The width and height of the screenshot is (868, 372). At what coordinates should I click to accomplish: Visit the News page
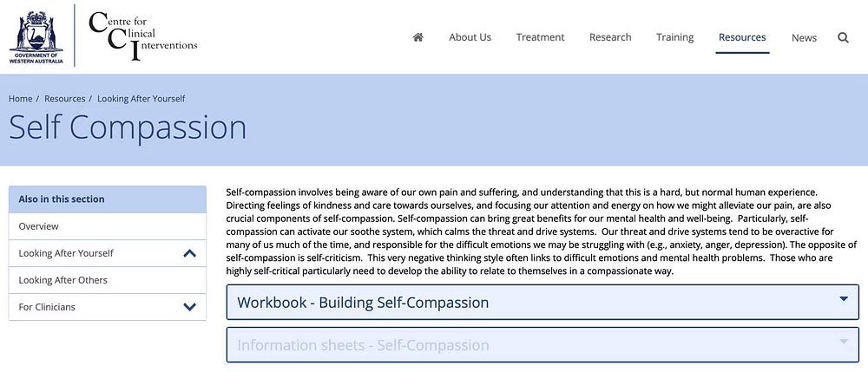point(804,37)
